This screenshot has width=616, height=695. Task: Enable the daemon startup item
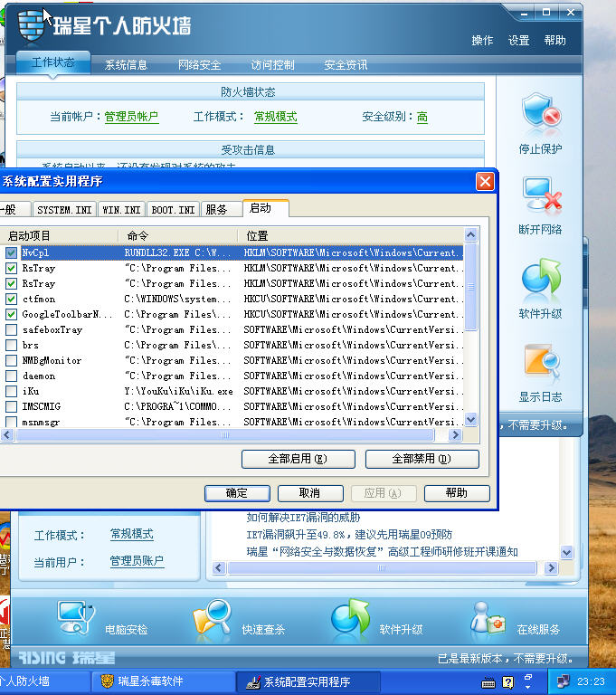12,376
